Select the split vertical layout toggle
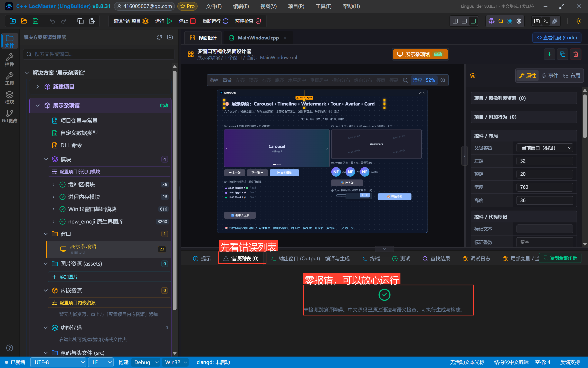 click(455, 21)
